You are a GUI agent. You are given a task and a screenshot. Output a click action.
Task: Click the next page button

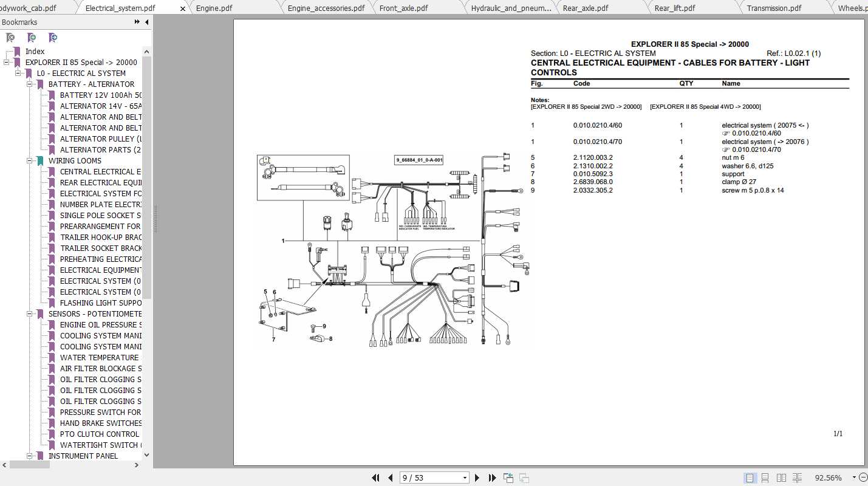coord(477,478)
